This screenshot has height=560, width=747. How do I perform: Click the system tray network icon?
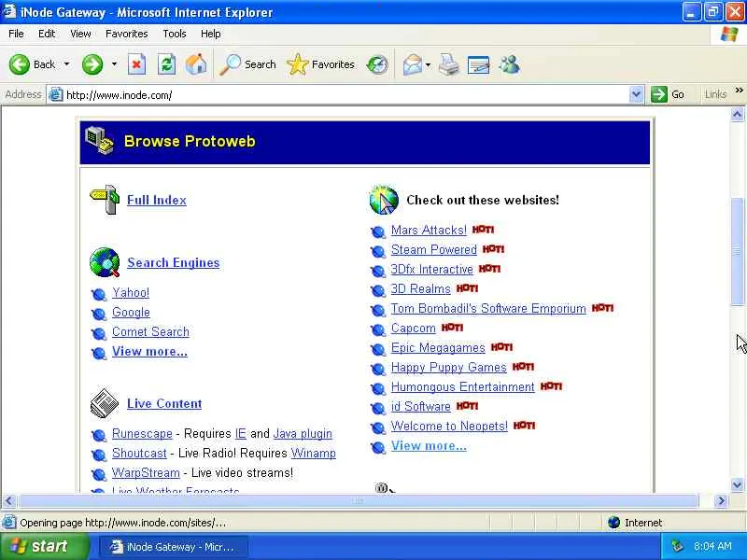pyautogui.click(x=678, y=546)
